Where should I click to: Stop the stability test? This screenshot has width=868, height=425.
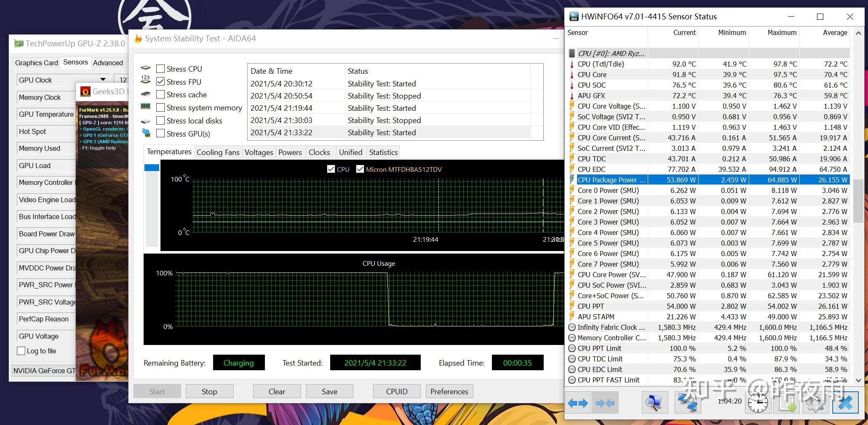[209, 391]
